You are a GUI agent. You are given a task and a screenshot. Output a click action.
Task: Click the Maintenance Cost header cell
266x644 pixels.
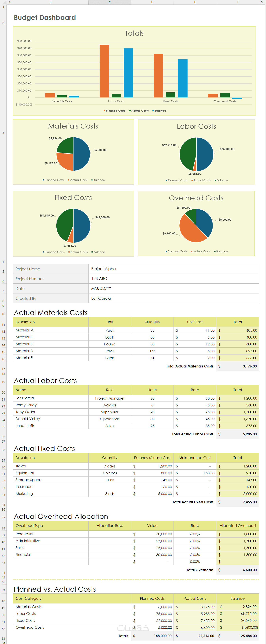pos(195,458)
